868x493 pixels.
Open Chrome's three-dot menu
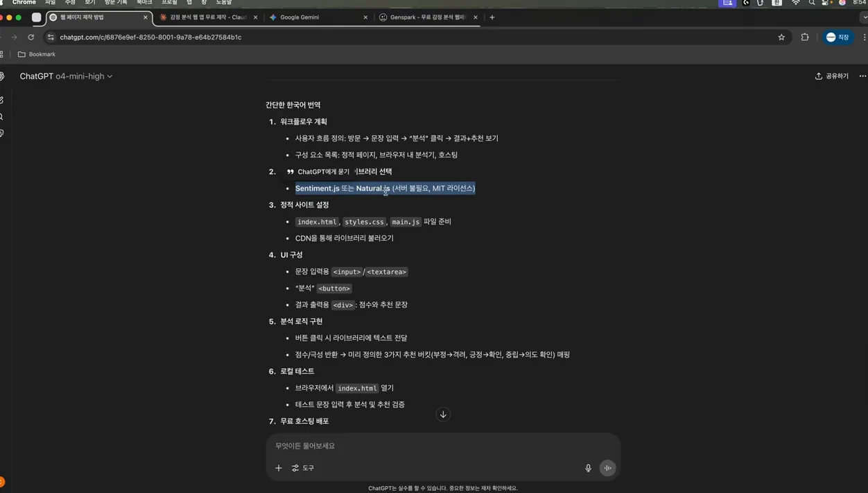865,37
